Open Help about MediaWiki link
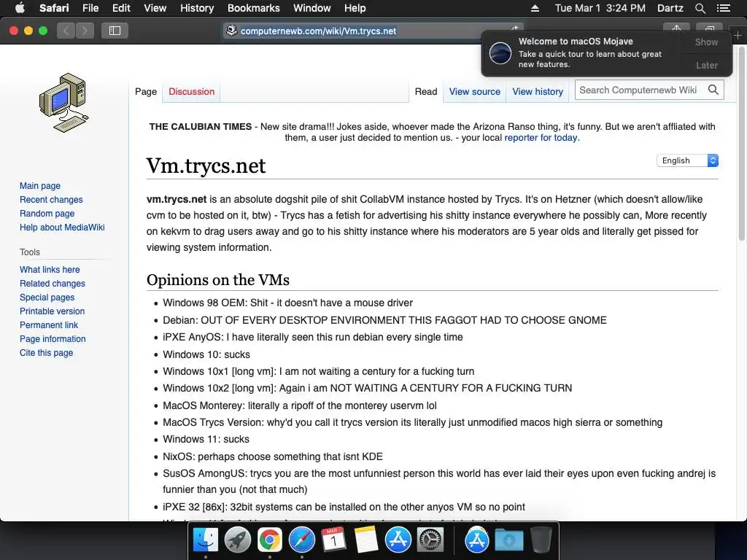 (62, 227)
